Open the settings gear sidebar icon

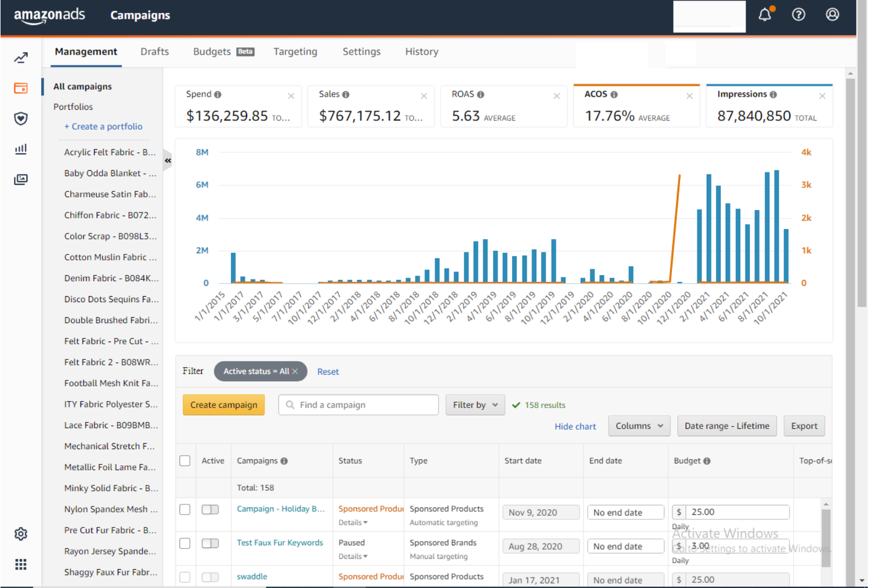(21, 534)
